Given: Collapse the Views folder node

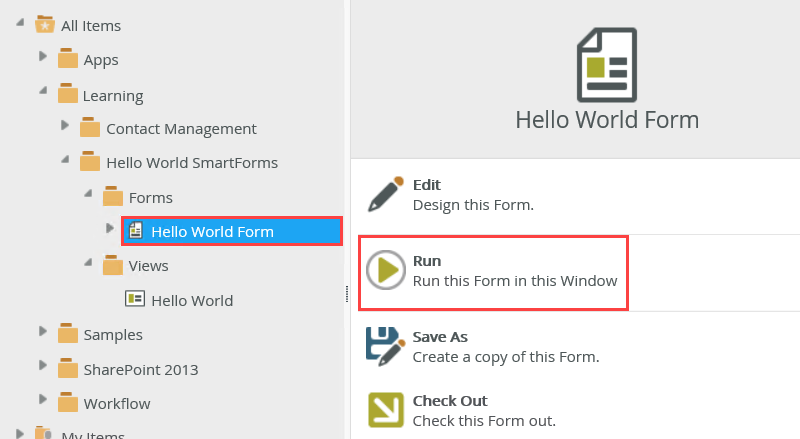Looking at the screenshot, I should pos(88,262).
